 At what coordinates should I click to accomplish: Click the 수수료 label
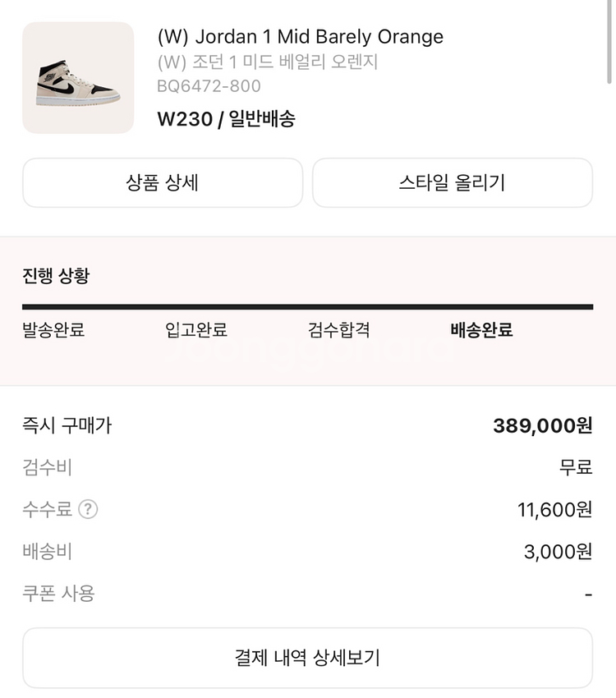tap(47, 510)
